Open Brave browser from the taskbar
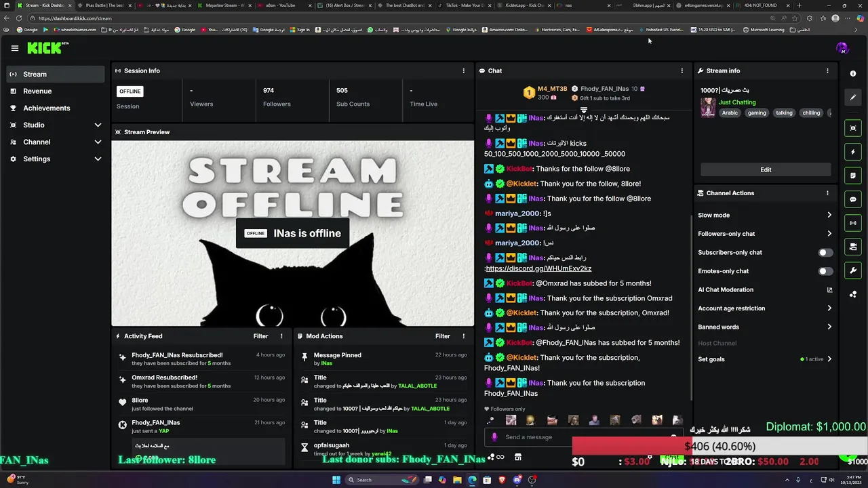This screenshot has width=868, height=488. click(502, 480)
